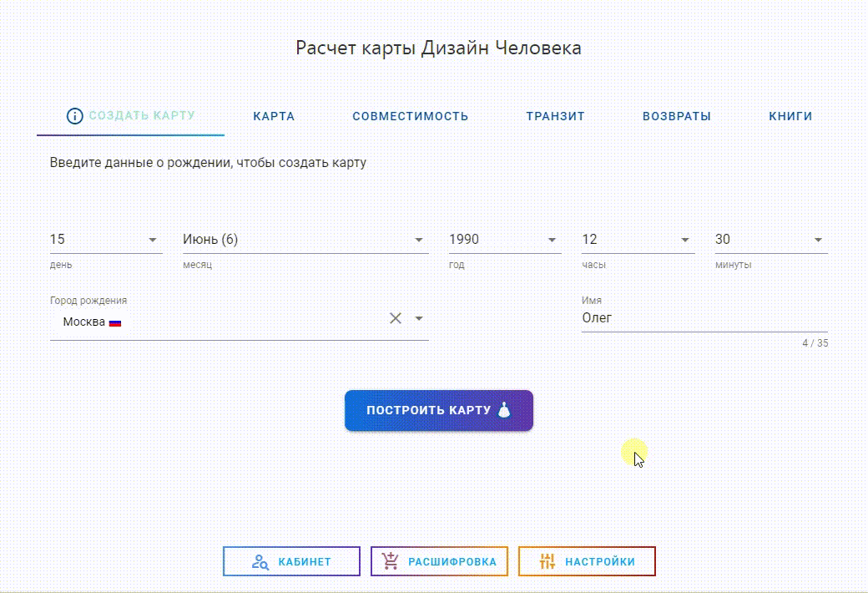Go to the Транзит tab

tap(555, 116)
